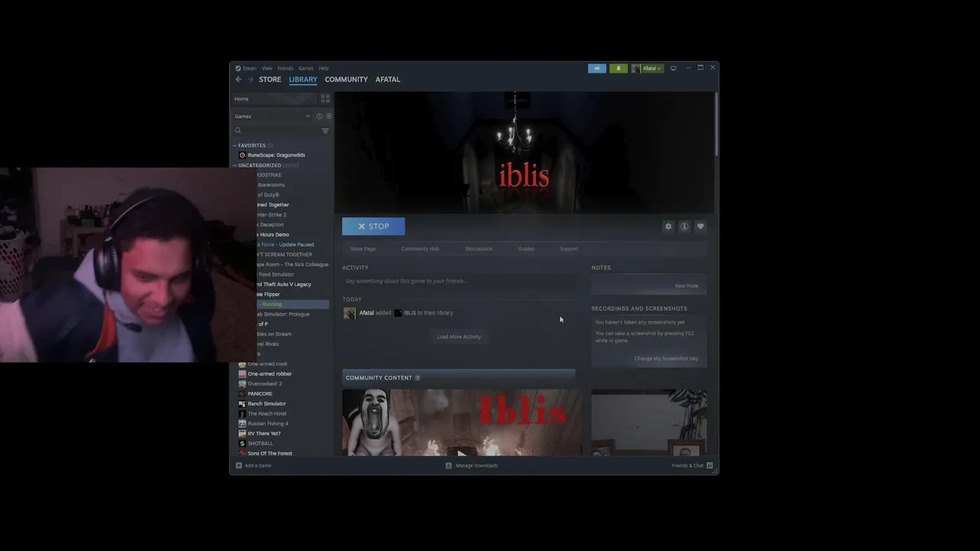Viewport: 980px width, 551px height.
Task: Show recent games clock icon filter
Action: tap(319, 116)
